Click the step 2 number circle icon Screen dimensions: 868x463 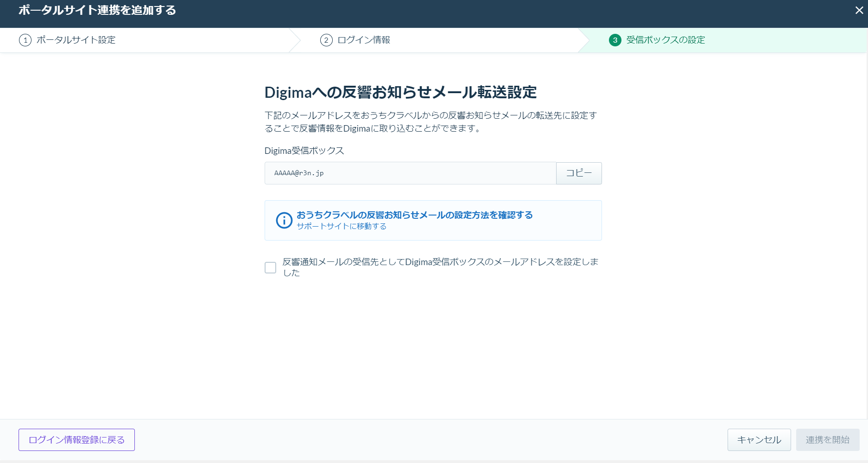pos(326,40)
